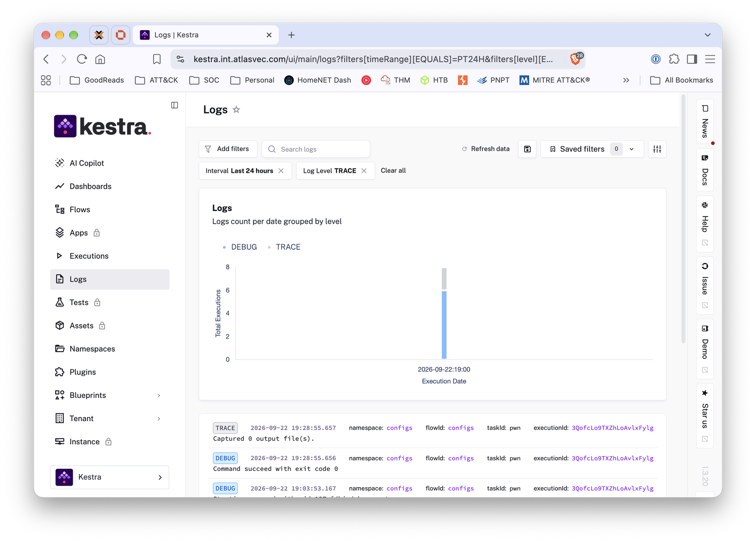Screen dimensions: 756x542
Task: Close the Logs | Kestra tab
Action: pyautogui.click(x=269, y=35)
